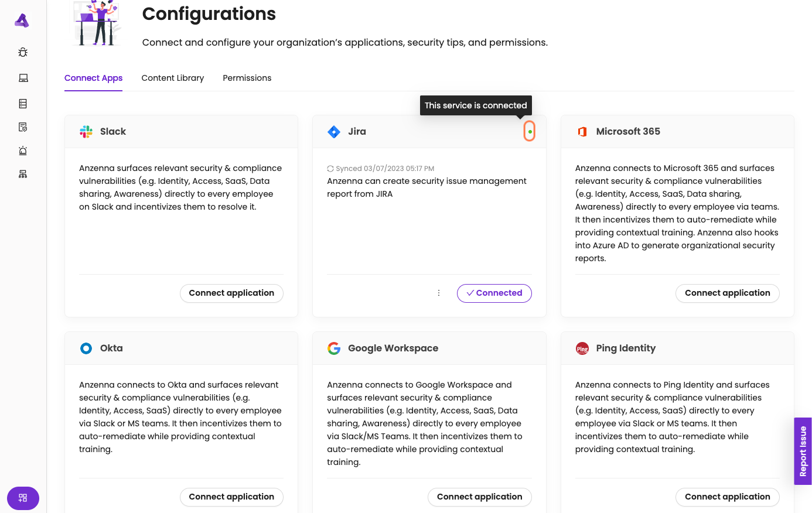Image resolution: width=812 pixels, height=513 pixels.
Task: Click the Jira Connected button
Action: point(494,293)
